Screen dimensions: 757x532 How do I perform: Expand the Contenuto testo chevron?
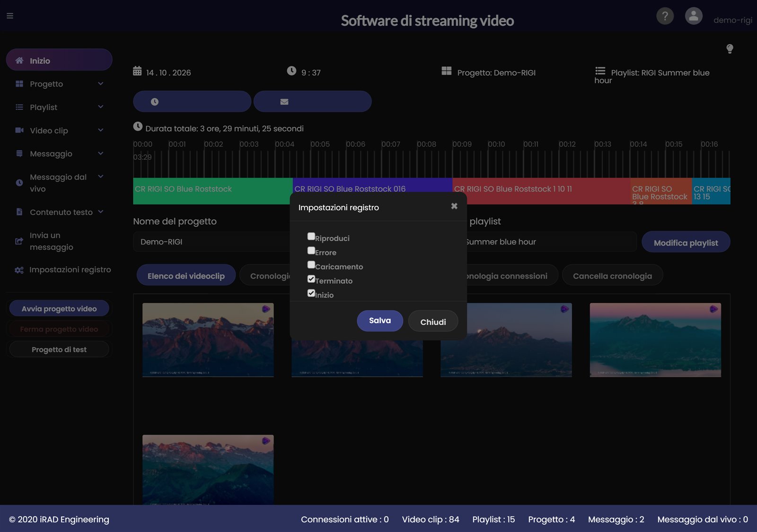(x=101, y=212)
